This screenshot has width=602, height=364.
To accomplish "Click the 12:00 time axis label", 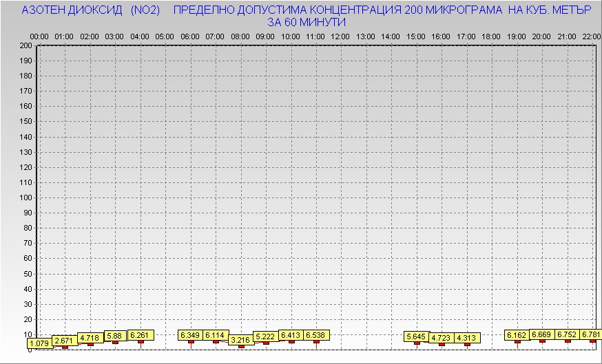I will [x=340, y=36].
